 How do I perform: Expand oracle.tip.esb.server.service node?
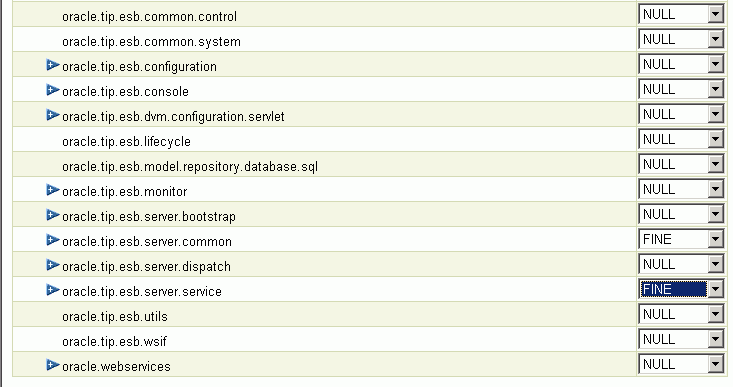tap(53, 290)
